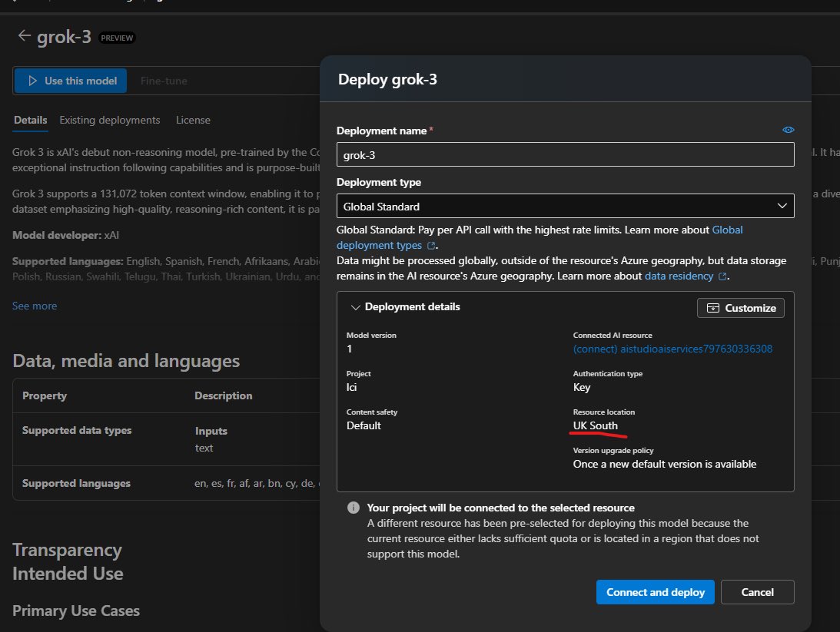This screenshot has height=632, width=840.
Task: Open the Deployment type dropdown arrow
Action: [782, 206]
